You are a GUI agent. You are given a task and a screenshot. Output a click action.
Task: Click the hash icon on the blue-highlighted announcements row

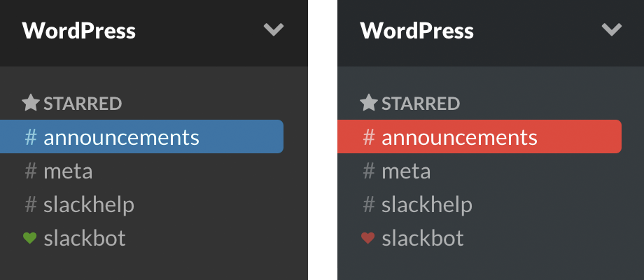click(30, 137)
